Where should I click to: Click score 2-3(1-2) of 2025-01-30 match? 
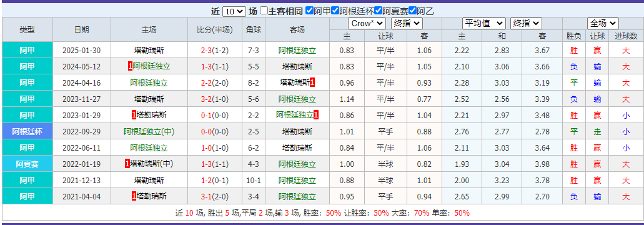point(215,51)
